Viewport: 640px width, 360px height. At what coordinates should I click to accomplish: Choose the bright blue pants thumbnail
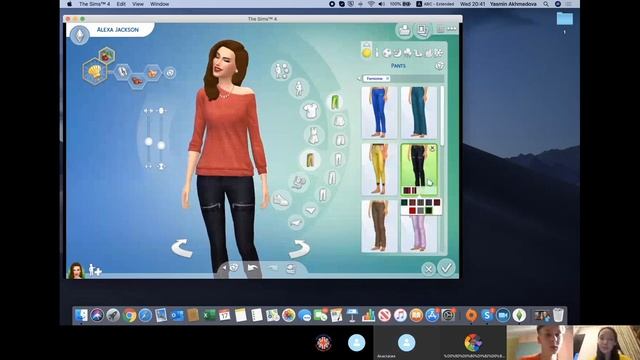[379, 112]
